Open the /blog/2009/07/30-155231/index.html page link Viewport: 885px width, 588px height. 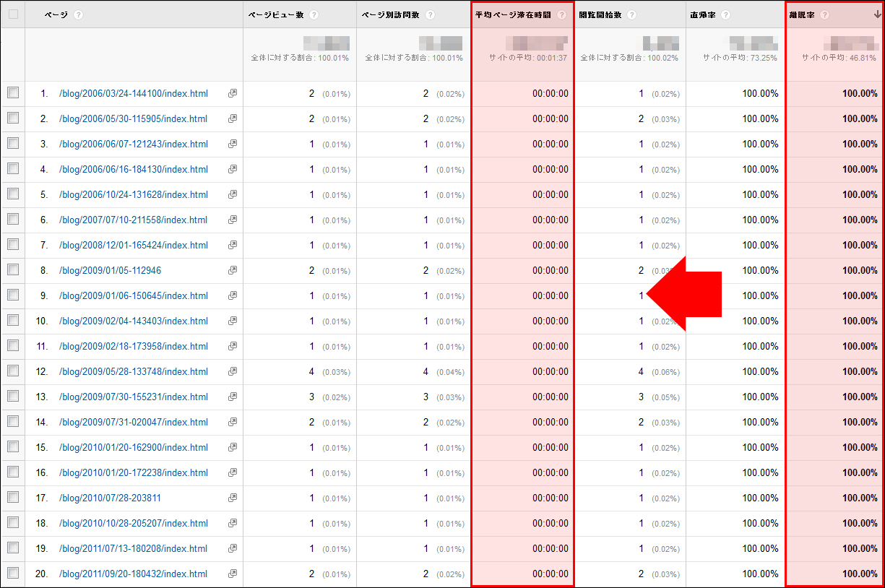(134, 397)
